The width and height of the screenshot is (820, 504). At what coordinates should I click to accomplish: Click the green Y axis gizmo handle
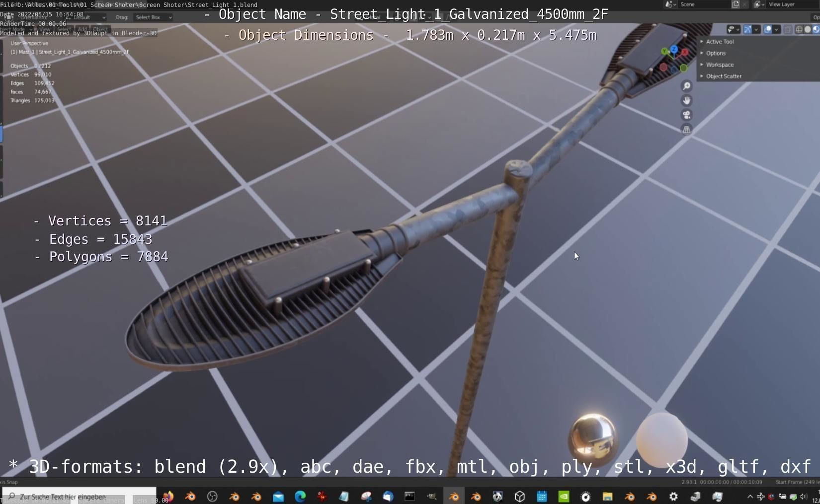pyautogui.click(x=664, y=52)
